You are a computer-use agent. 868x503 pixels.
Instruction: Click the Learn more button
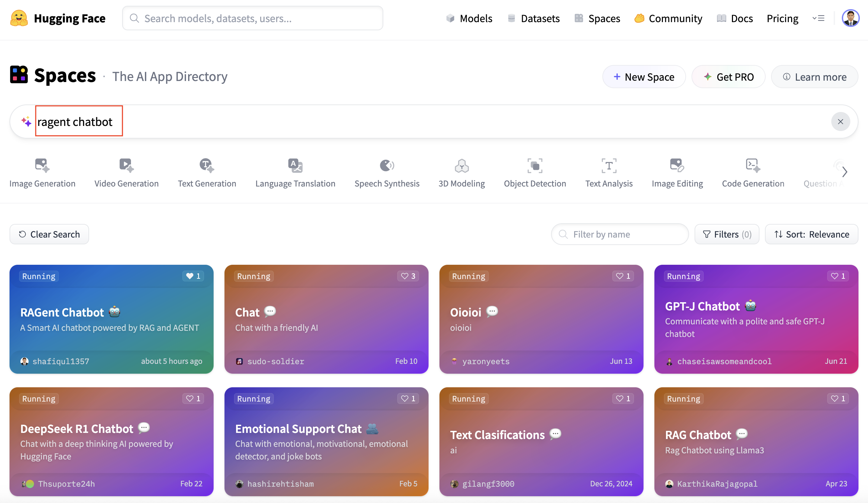(x=814, y=77)
